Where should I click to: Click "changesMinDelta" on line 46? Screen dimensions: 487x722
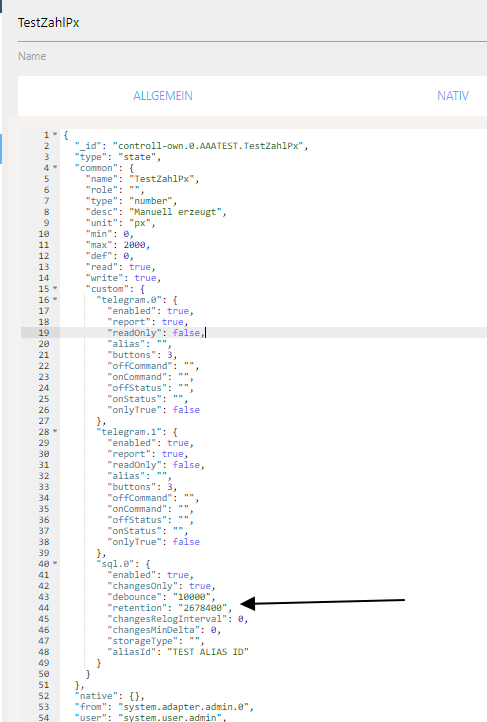click(156, 630)
